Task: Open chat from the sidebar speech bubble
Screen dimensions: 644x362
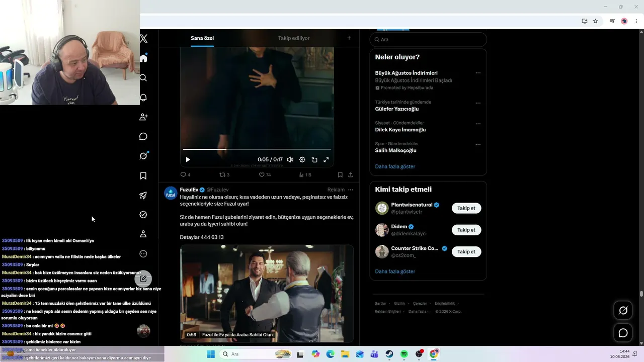Action: pos(143,137)
